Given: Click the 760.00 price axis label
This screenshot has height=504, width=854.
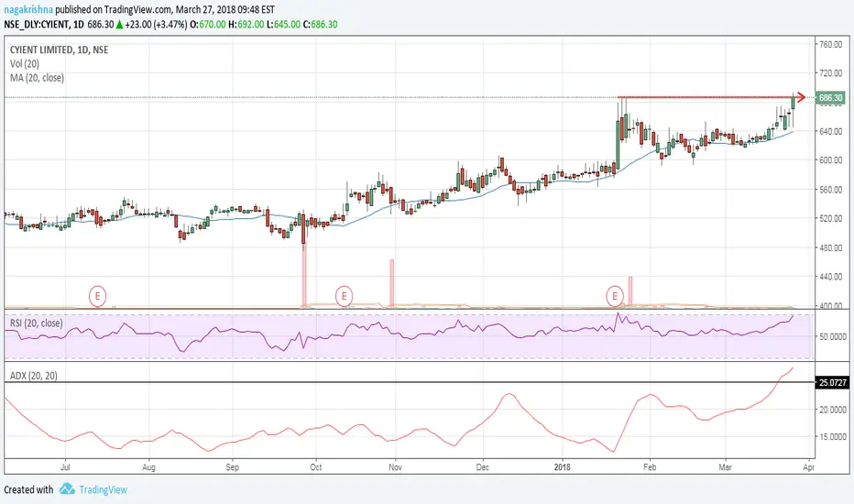Looking at the screenshot, I should (x=830, y=44).
